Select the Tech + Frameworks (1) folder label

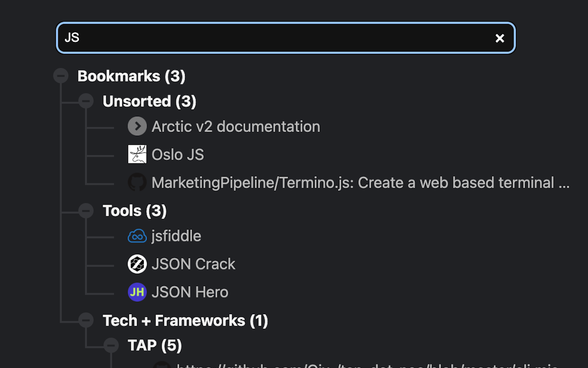coord(185,320)
